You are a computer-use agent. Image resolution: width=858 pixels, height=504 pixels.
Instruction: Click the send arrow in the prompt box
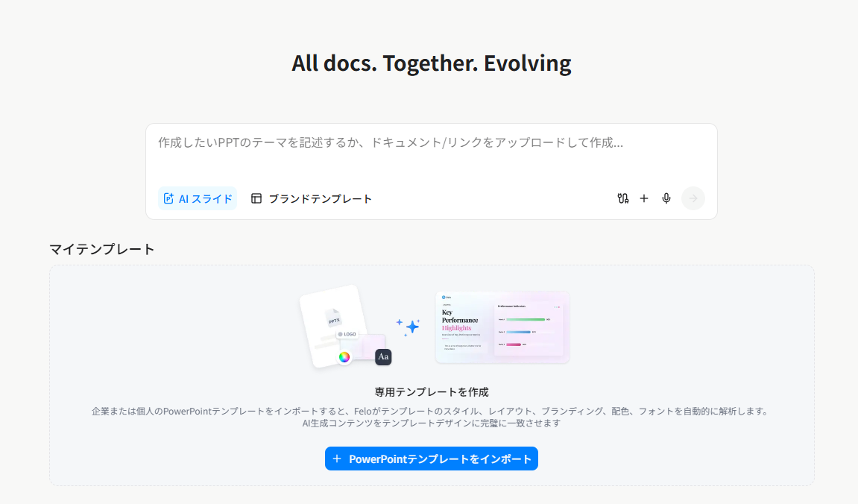click(x=693, y=198)
